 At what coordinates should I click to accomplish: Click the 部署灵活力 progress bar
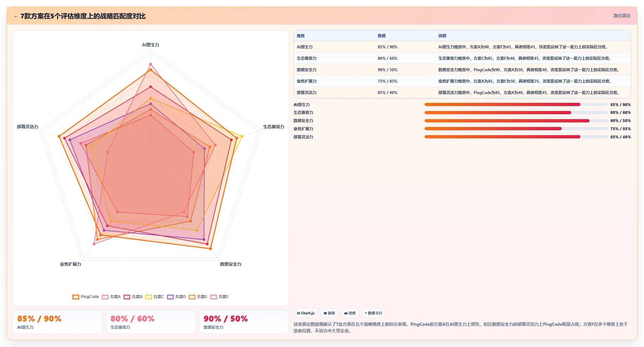click(x=516, y=137)
